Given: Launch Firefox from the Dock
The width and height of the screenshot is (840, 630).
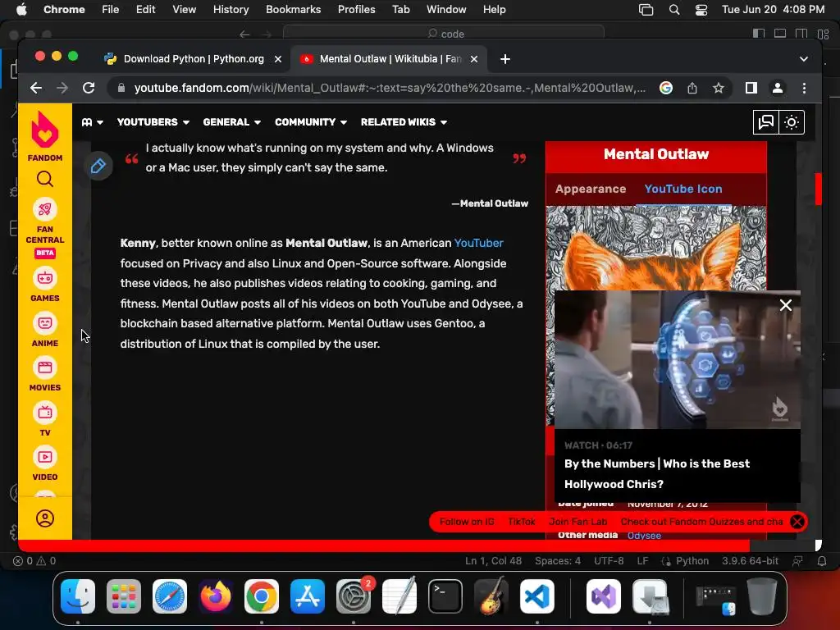Looking at the screenshot, I should [x=216, y=596].
